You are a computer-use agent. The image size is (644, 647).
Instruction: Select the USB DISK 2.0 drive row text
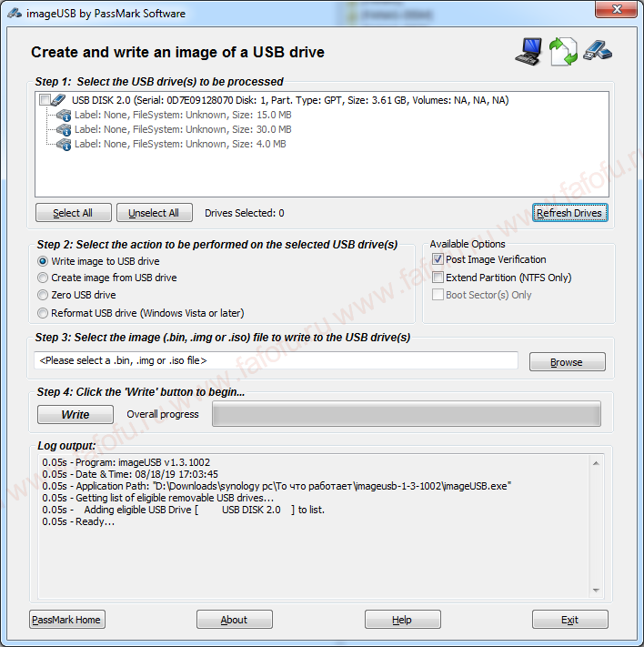(x=290, y=100)
